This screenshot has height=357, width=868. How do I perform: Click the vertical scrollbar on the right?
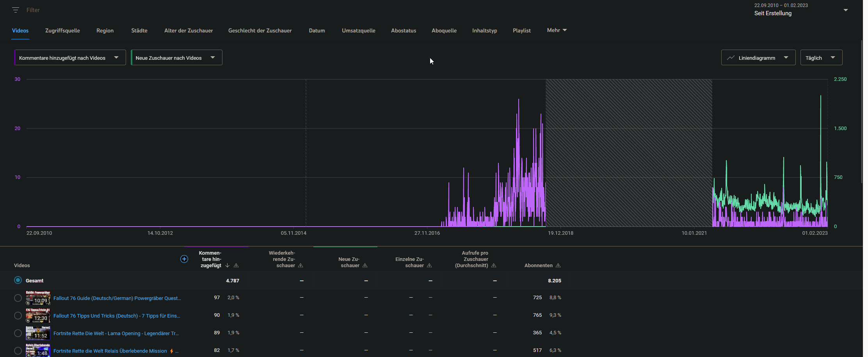[x=861, y=111]
